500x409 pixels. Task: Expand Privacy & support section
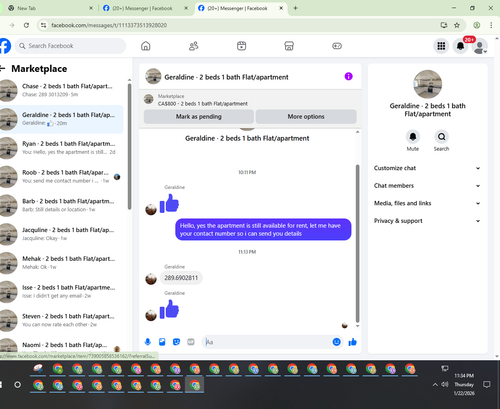pos(427,221)
